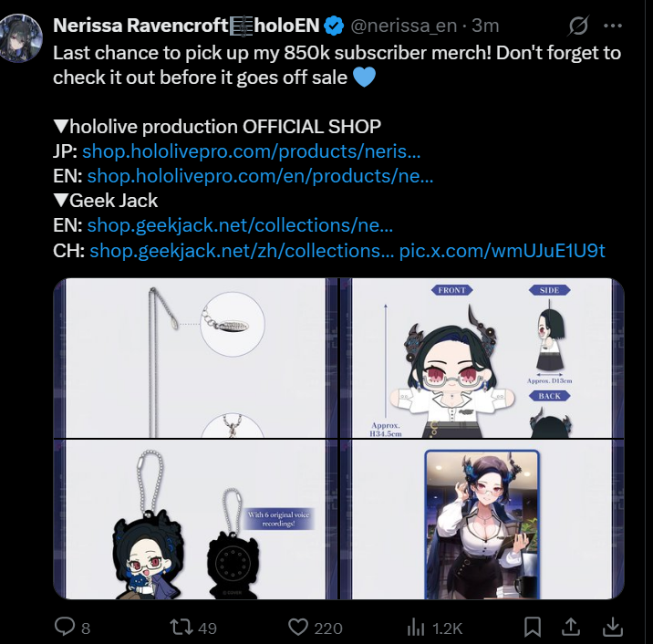This screenshot has height=644, width=653.
Task: Bookmark this tweet
Action: click(533, 627)
